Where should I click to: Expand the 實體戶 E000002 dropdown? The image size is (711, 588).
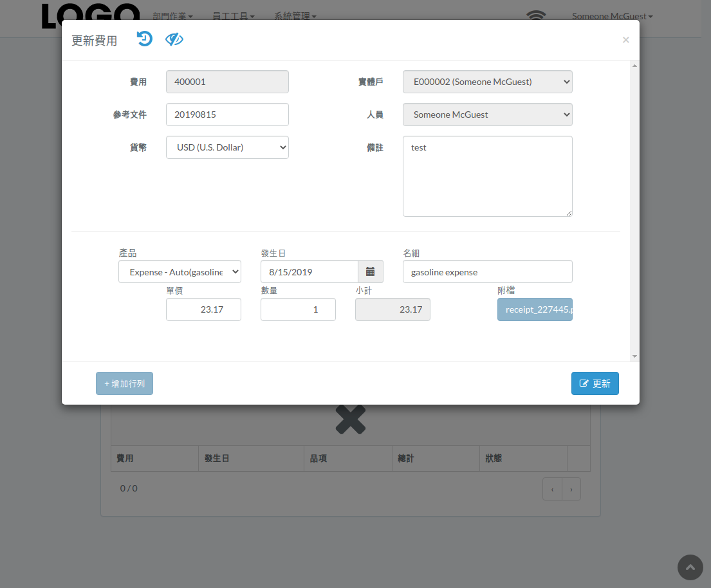[488, 82]
